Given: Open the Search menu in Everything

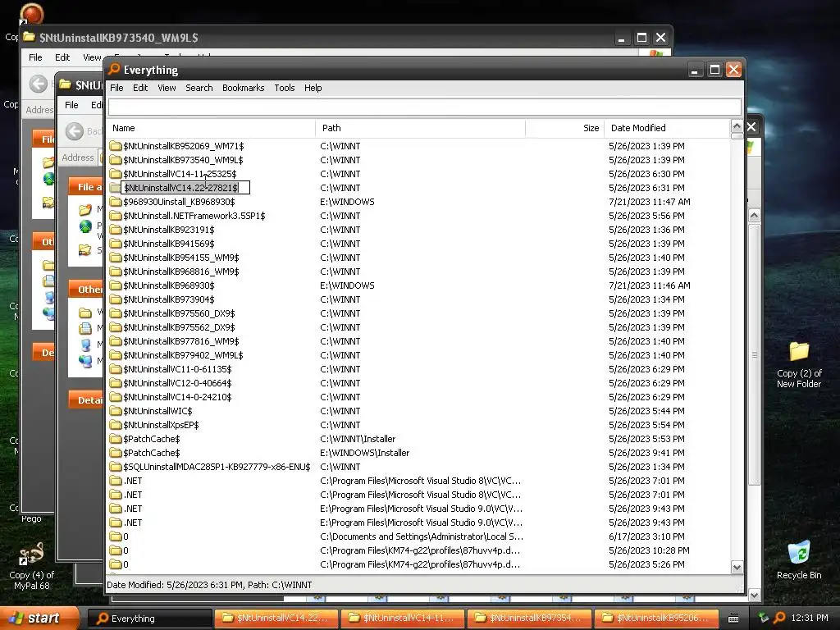Looking at the screenshot, I should tap(199, 88).
